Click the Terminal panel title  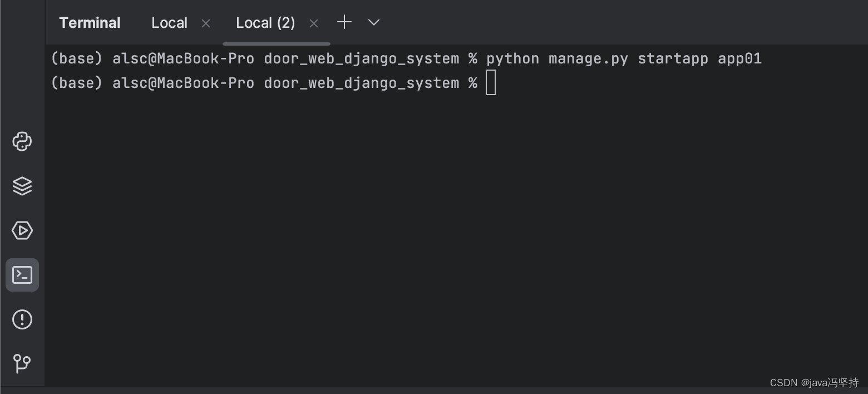click(90, 23)
